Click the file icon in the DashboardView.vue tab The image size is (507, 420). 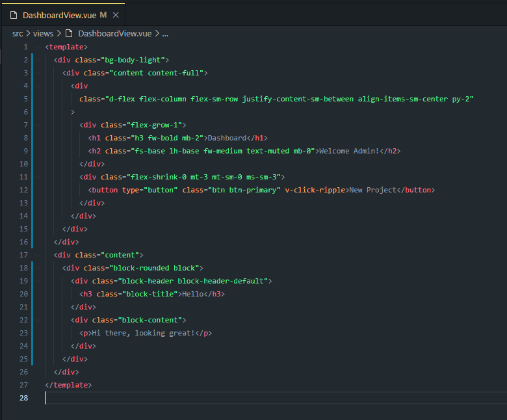click(x=14, y=15)
